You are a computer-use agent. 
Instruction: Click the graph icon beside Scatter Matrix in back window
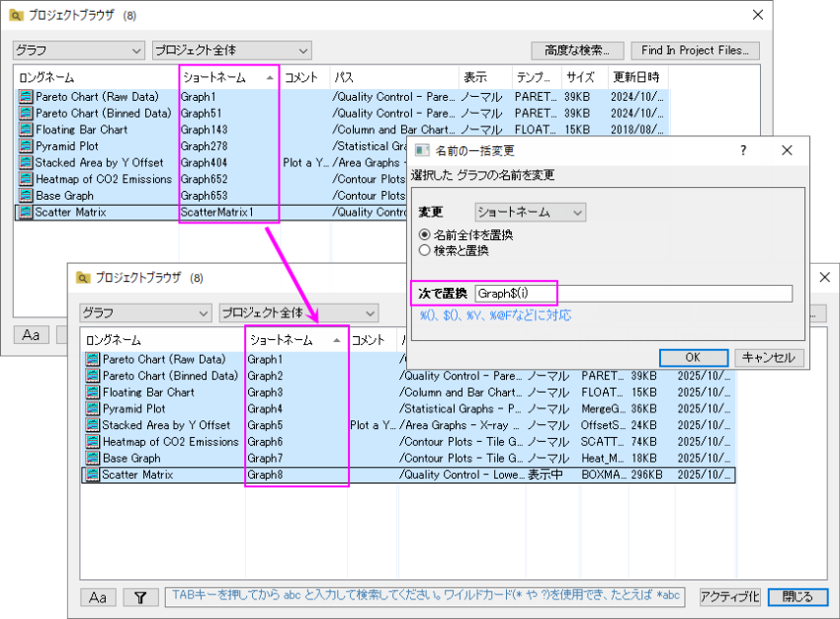25,213
